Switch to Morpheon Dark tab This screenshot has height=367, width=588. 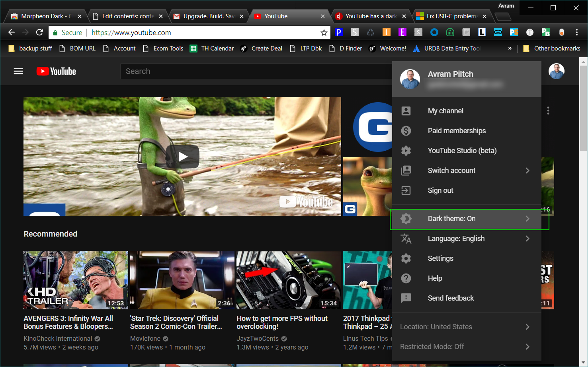[45, 16]
